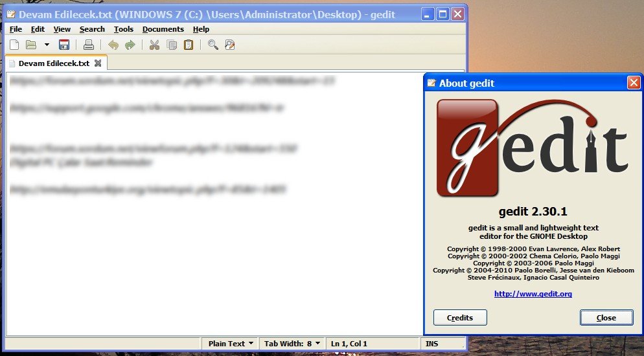This screenshot has width=644, height=356.
Task: Click Close button in About gedit
Action: pyautogui.click(x=606, y=317)
